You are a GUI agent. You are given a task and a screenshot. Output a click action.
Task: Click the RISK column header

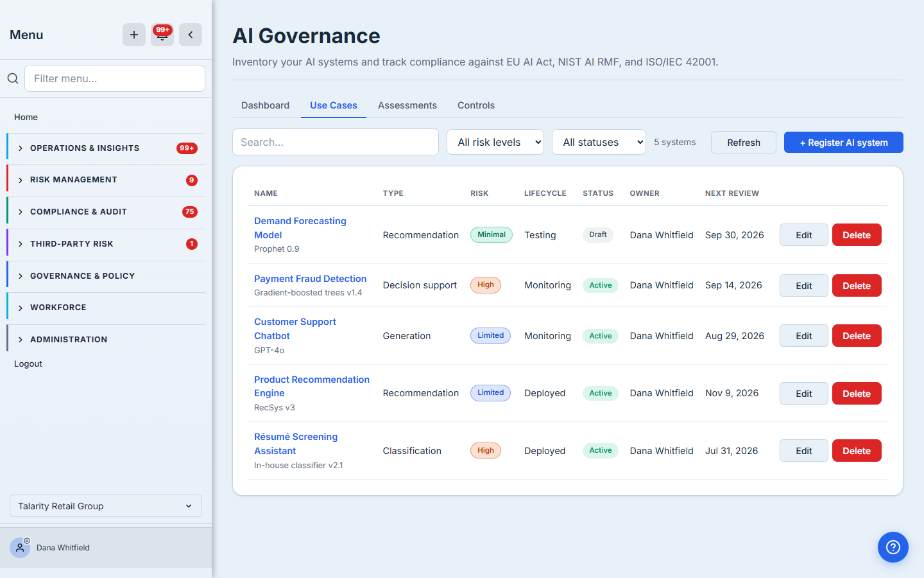(479, 193)
